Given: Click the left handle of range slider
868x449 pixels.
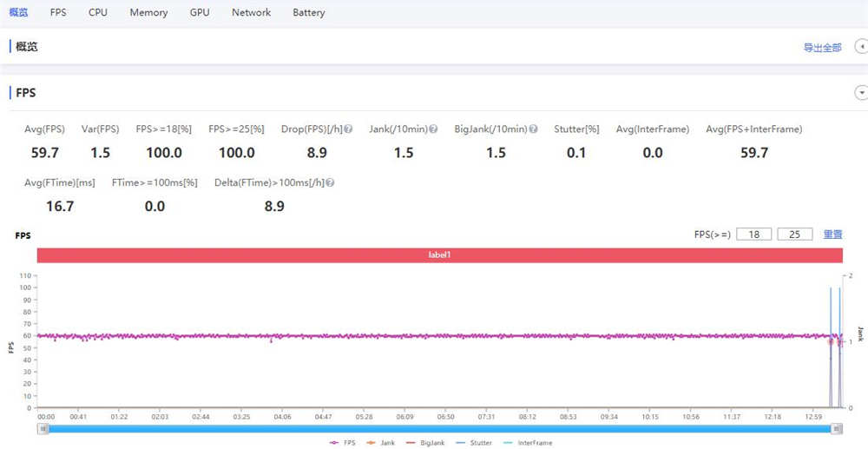Looking at the screenshot, I should [x=43, y=428].
